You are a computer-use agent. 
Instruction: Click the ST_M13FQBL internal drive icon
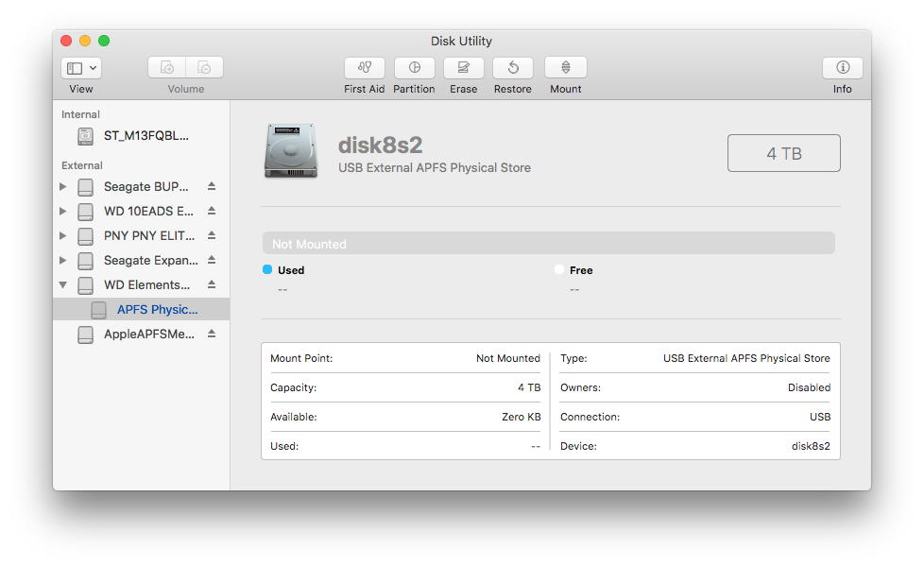(85, 137)
